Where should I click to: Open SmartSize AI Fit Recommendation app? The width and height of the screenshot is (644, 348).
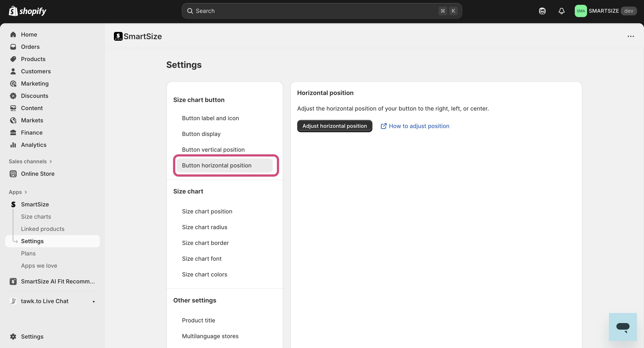point(57,281)
